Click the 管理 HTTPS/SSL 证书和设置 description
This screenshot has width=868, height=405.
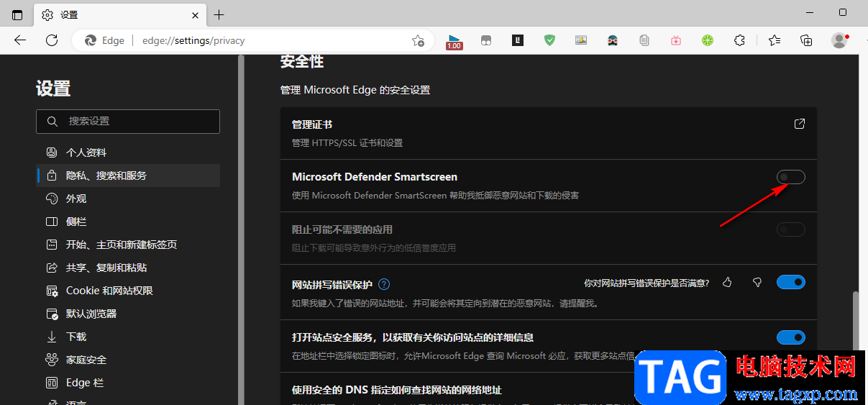pyautogui.click(x=347, y=143)
